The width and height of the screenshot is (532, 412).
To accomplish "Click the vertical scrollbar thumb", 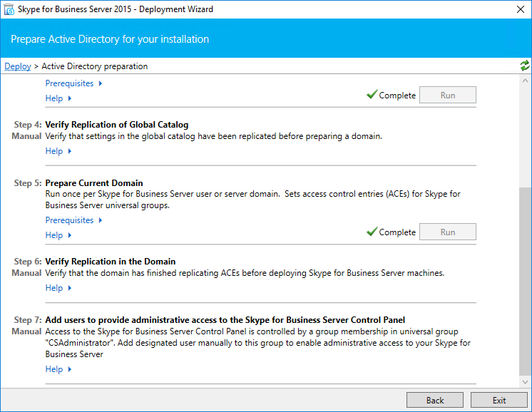I will tap(525, 282).
